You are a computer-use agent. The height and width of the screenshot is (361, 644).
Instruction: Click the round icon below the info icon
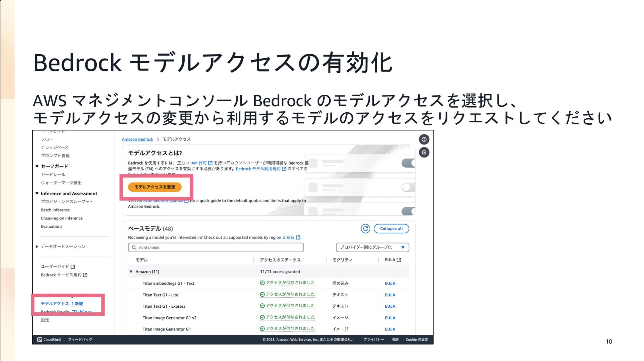click(x=424, y=152)
